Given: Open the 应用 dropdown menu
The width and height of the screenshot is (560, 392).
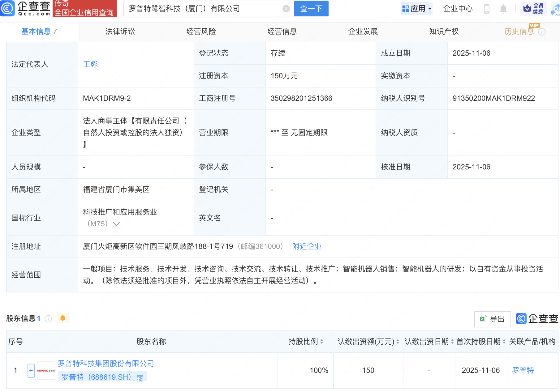Looking at the screenshot, I should click(x=417, y=9).
